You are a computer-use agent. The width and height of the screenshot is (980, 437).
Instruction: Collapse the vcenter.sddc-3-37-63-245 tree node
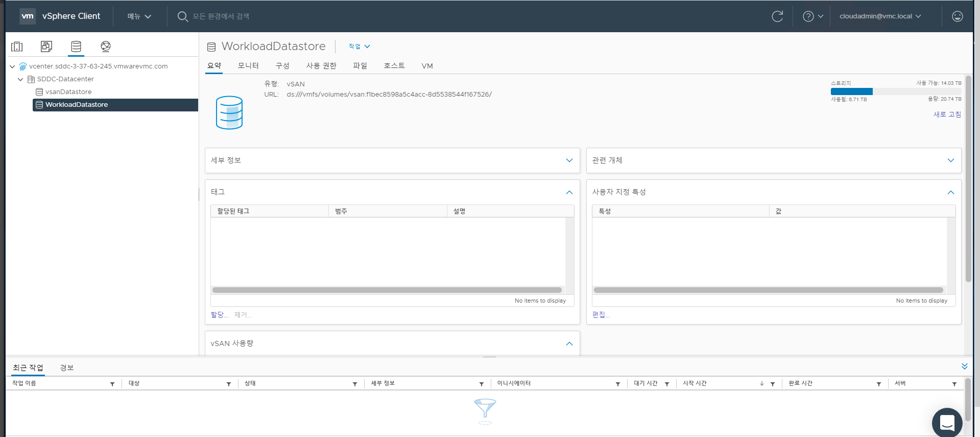[x=12, y=66]
